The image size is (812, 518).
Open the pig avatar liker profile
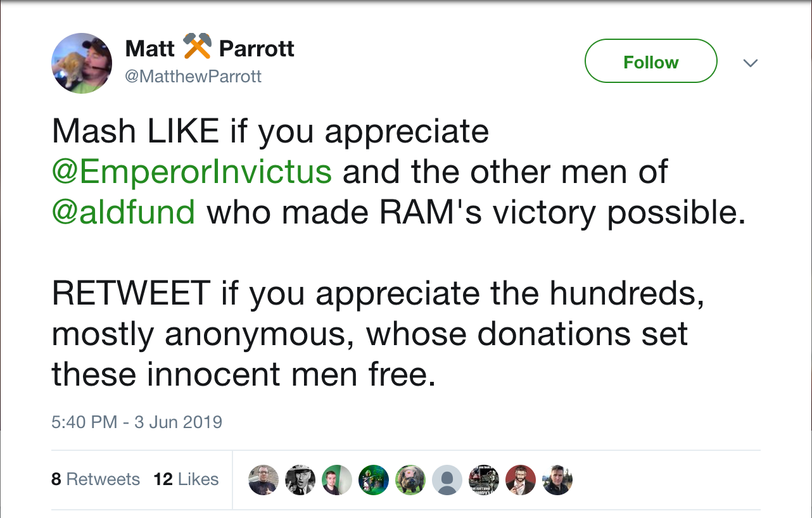pos(410,479)
